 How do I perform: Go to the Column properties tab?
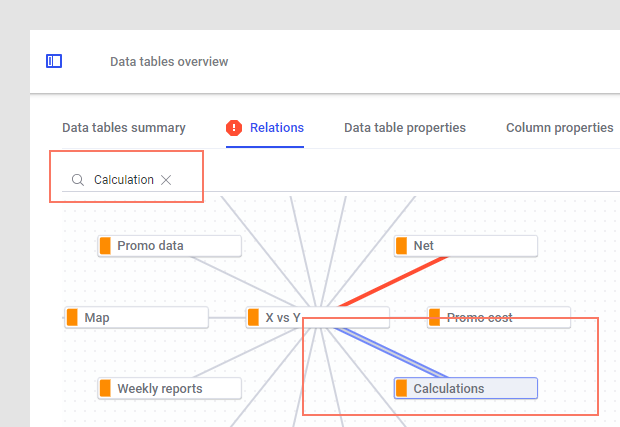560,128
